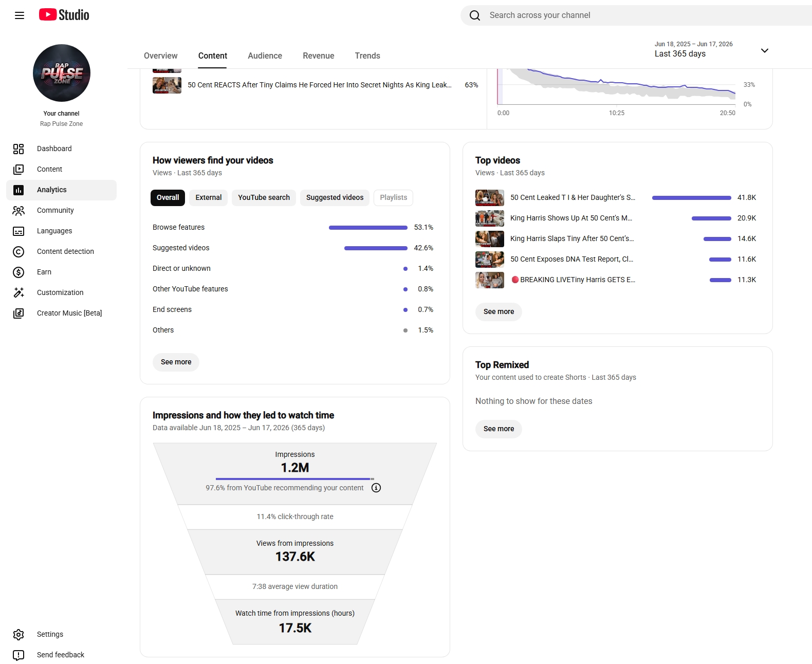Open thumbnail of 50 Cent REACTS video
Screen dimensions: 812x664
point(167,85)
